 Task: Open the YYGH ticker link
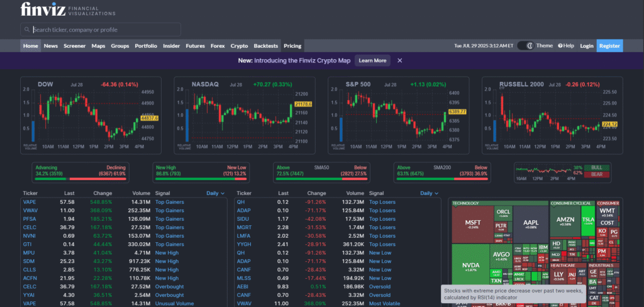(x=244, y=244)
